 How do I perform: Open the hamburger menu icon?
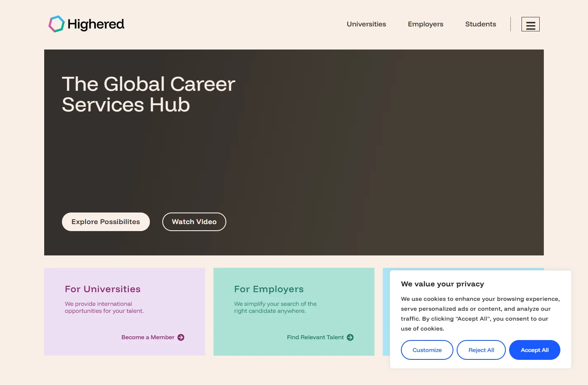click(531, 24)
